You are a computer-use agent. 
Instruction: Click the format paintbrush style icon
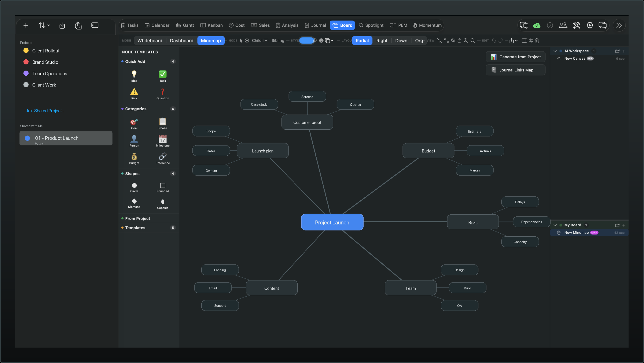click(x=315, y=40)
